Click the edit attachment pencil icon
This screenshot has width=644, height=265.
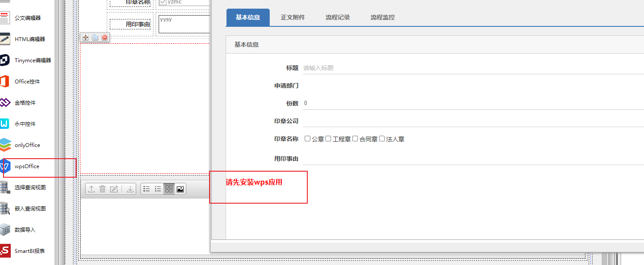[x=114, y=189]
